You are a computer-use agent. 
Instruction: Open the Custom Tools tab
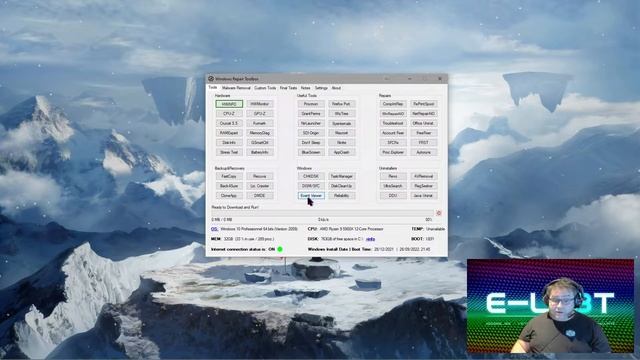(x=265, y=88)
